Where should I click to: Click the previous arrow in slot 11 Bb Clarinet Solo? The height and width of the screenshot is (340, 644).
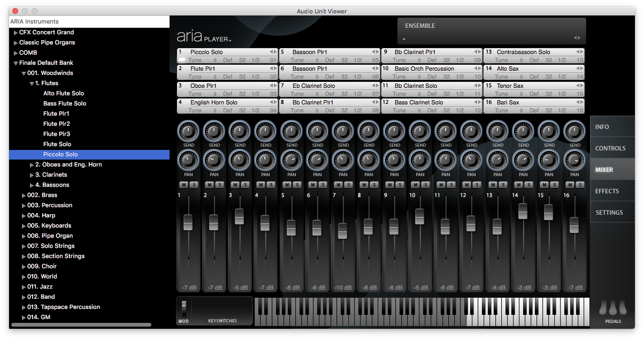point(475,86)
